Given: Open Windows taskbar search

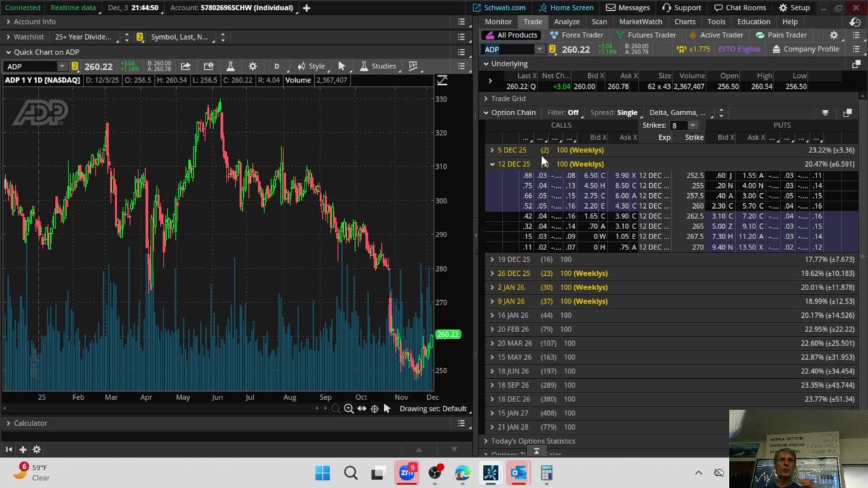Looking at the screenshot, I should click(351, 472).
